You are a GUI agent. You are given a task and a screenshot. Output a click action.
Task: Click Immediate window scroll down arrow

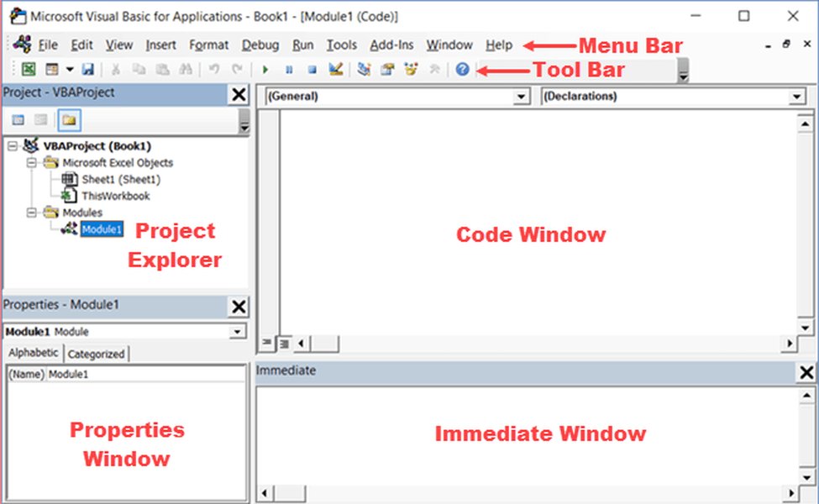[x=806, y=477]
